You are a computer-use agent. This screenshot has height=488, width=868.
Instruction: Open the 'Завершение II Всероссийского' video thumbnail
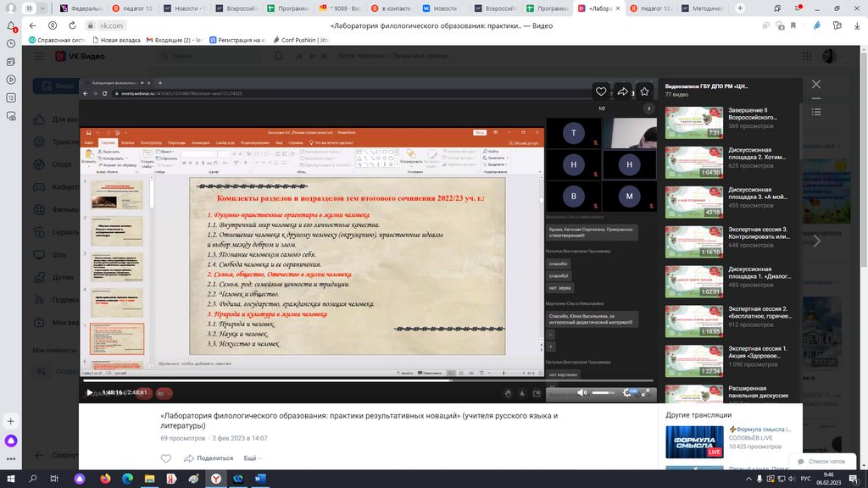[693, 122]
